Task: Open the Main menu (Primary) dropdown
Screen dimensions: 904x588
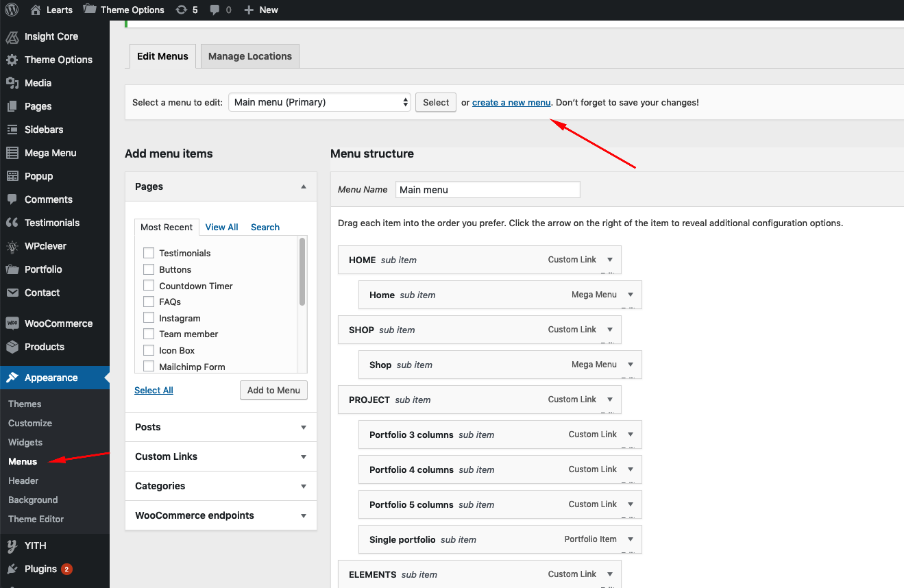Action: [319, 102]
